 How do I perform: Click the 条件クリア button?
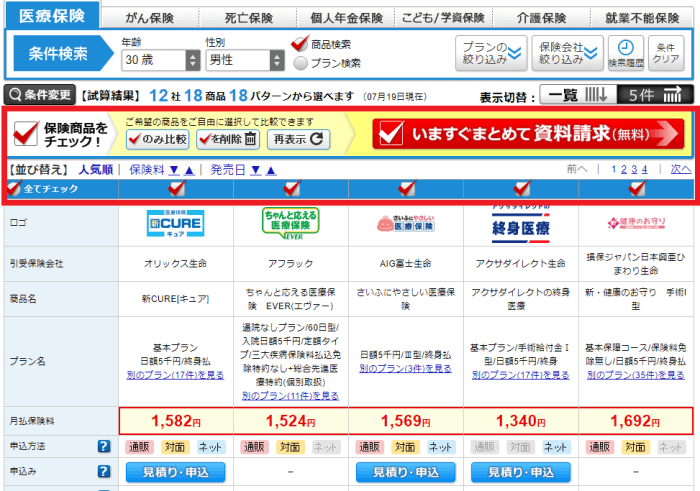click(x=666, y=53)
